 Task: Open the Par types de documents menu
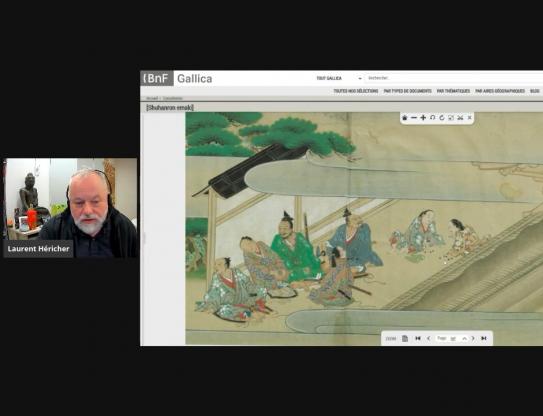point(408,91)
